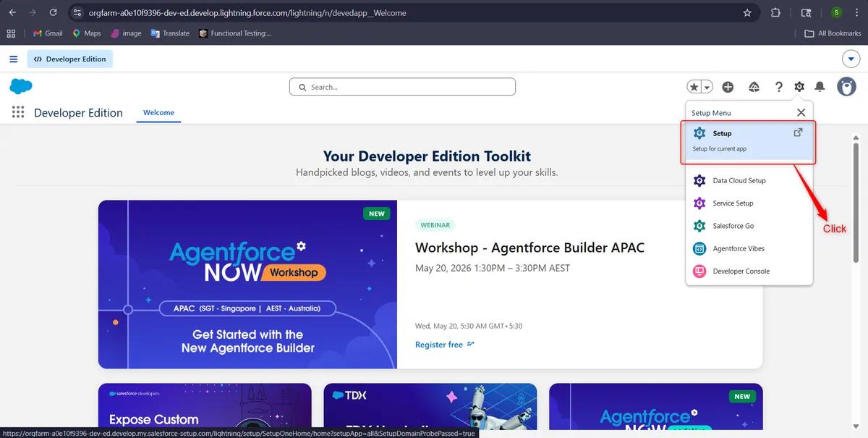Expand the round dropdown arrow at top right
This screenshot has height=438, width=868.
(x=851, y=59)
